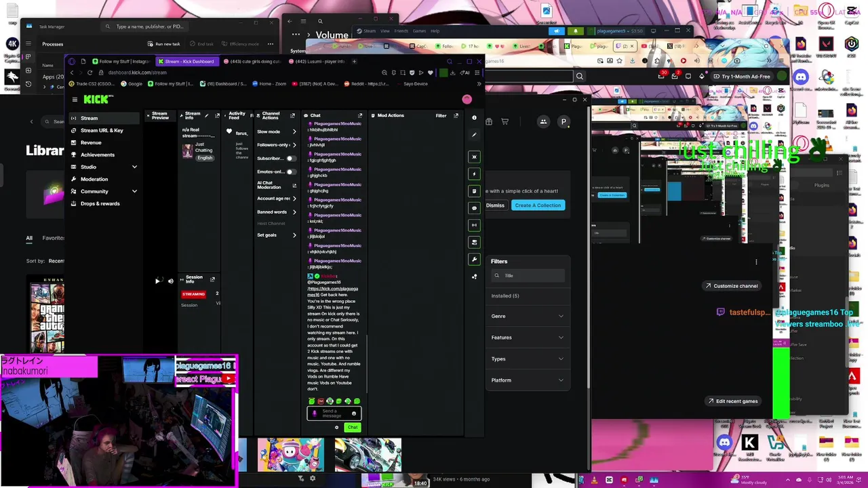This screenshot has width=868, height=488.
Task: Click Customize channel button
Action: [x=731, y=286]
